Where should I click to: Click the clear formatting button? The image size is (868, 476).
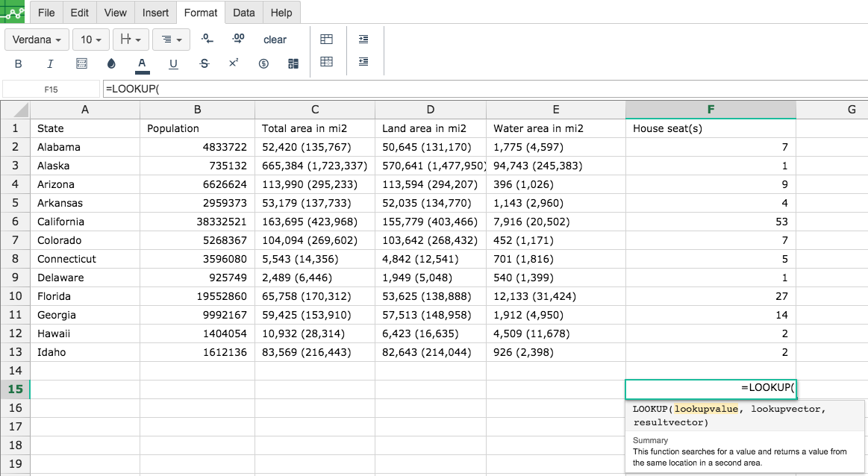point(275,40)
